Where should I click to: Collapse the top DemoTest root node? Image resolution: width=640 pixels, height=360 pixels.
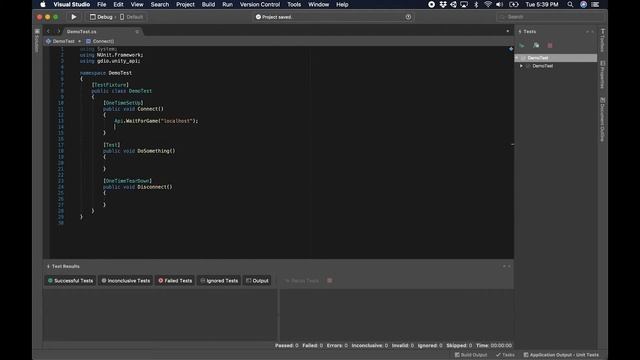click(517, 58)
